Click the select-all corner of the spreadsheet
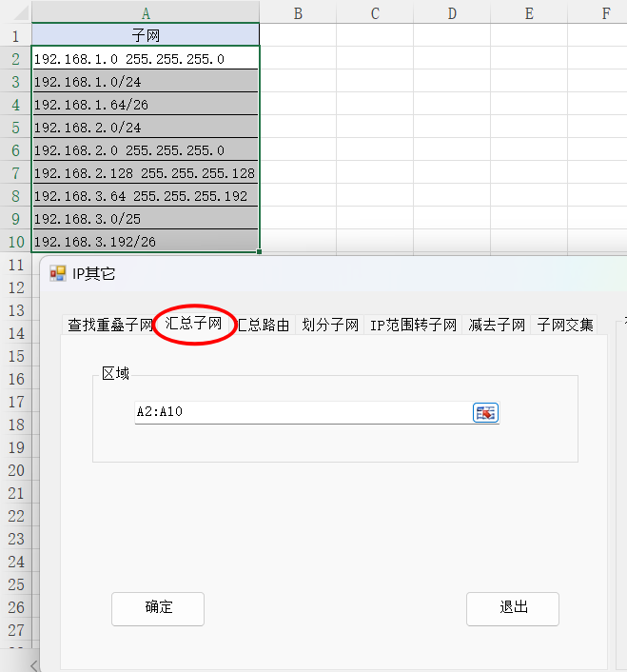Viewport: 627px width, 672px height. coord(16,11)
